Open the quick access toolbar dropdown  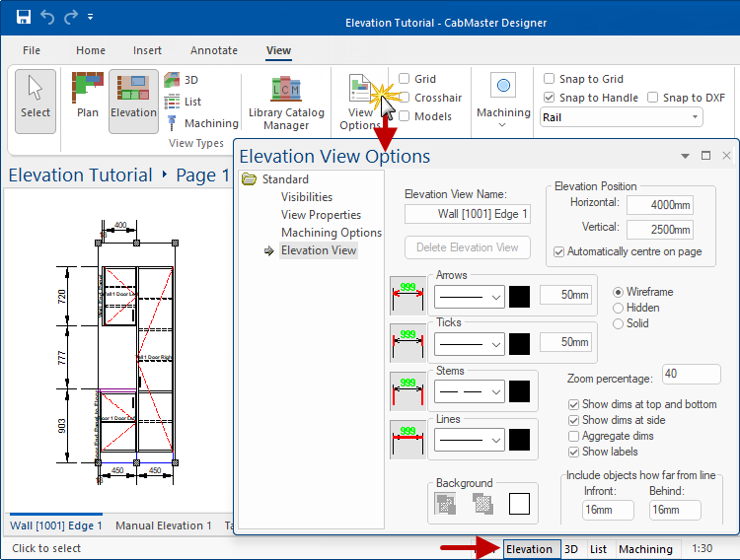90,17
